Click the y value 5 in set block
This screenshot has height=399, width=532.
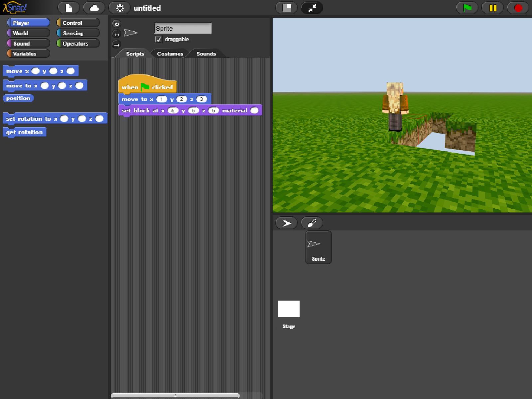(x=193, y=110)
